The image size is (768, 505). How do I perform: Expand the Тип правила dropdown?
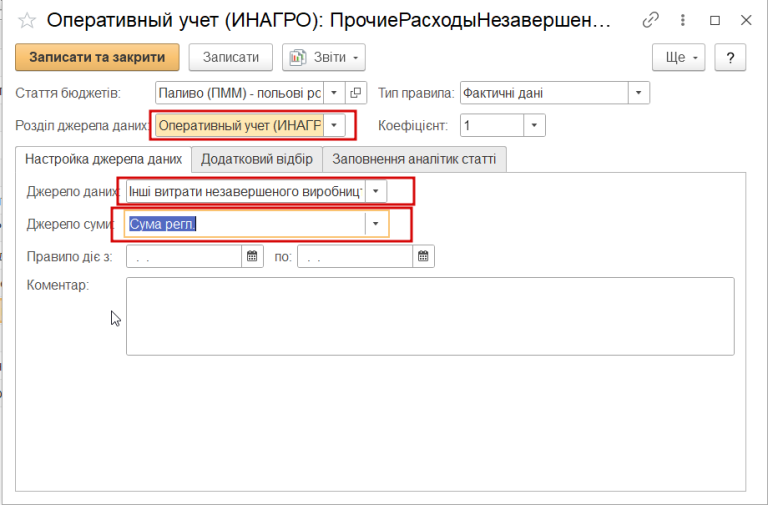[x=639, y=93]
